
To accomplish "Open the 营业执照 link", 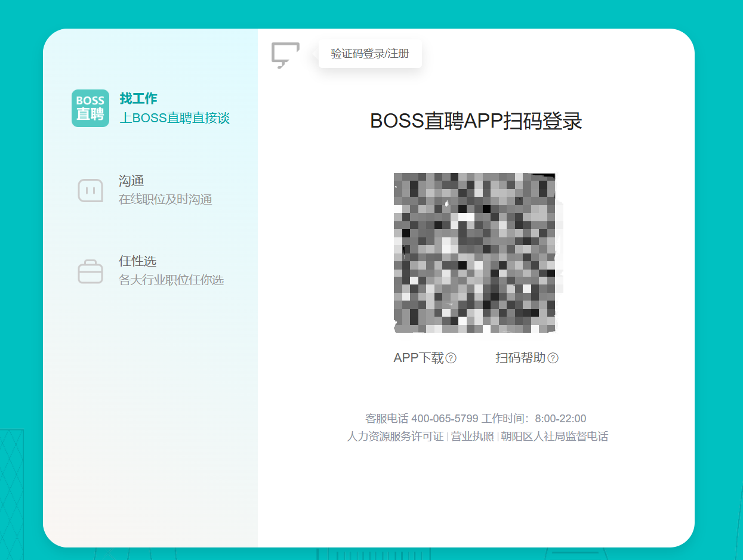I will pos(472,437).
